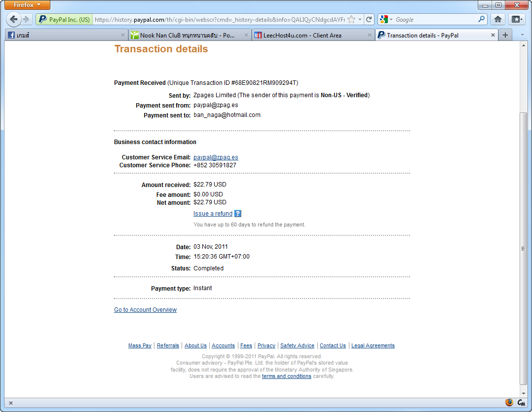
Task: Open the URL history dropdown arrow
Action: (x=360, y=20)
